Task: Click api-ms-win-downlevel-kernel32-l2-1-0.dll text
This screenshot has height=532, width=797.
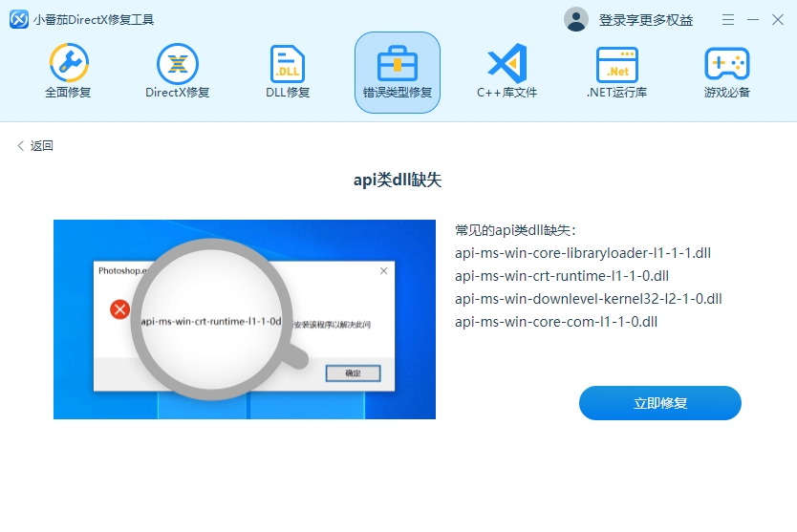Action: coord(588,299)
